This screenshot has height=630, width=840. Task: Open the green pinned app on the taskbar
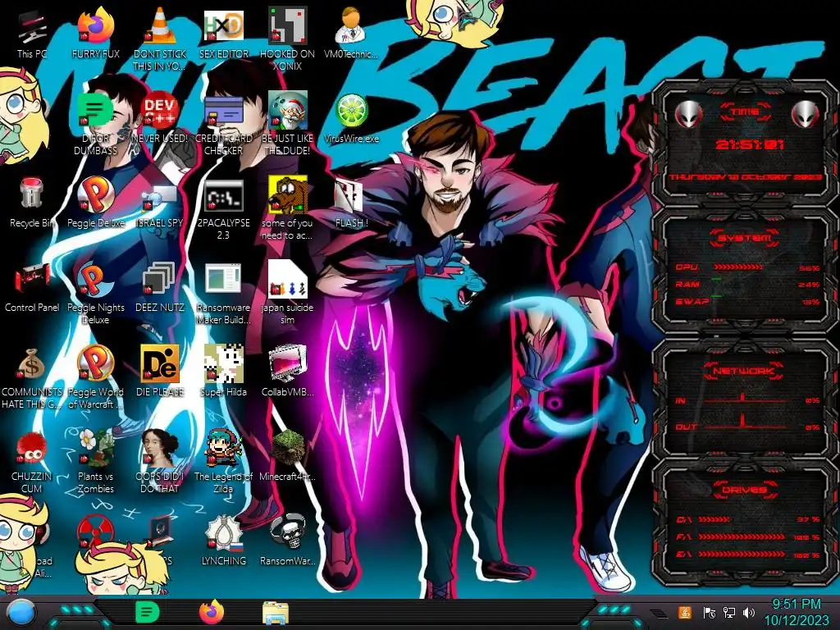coord(148,612)
